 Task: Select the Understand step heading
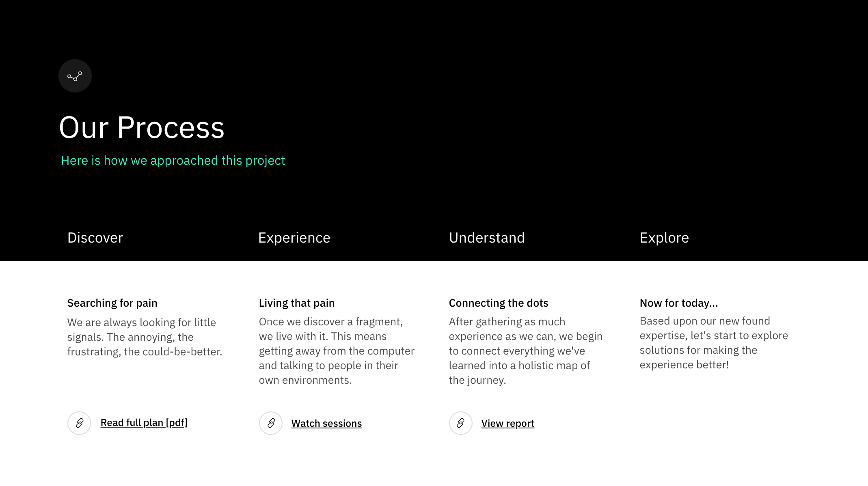click(x=487, y=238)
